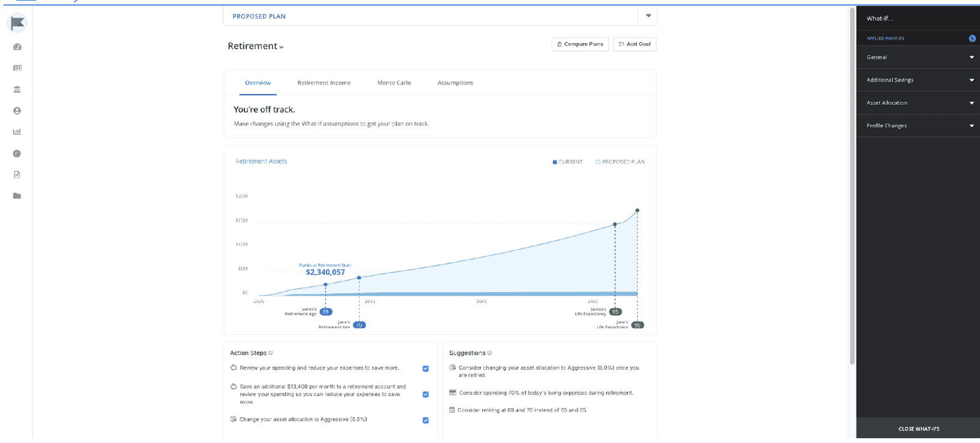Click the Suggestions info icon

coord(489,353)
